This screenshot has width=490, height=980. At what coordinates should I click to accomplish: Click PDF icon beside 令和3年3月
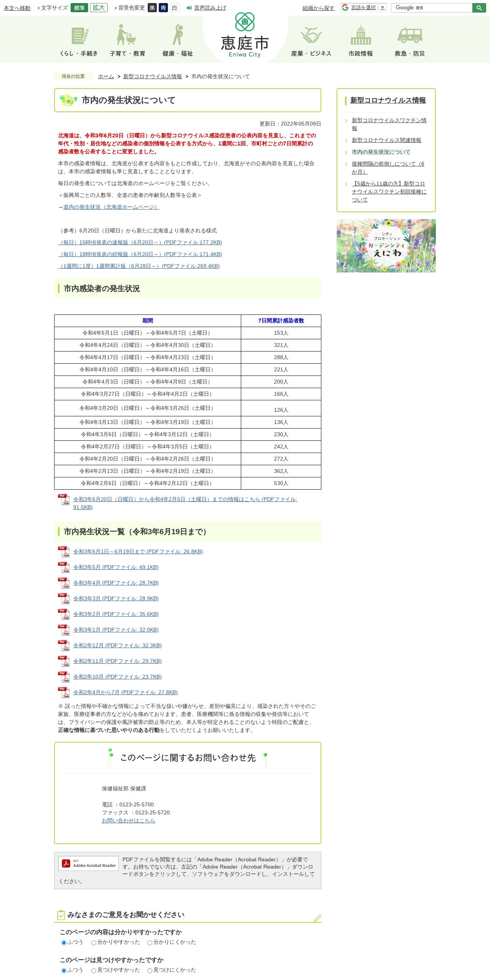tap(64, 599)
